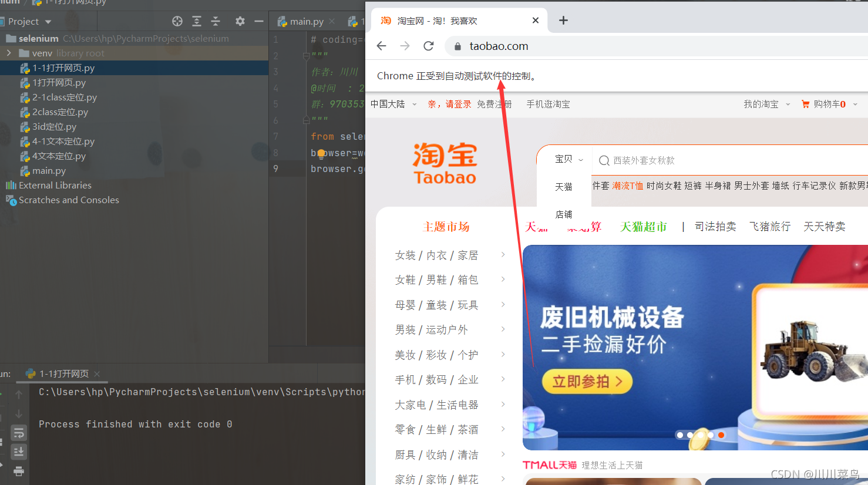Toggle soft-wrap icon in Run panel

[19, 433]
